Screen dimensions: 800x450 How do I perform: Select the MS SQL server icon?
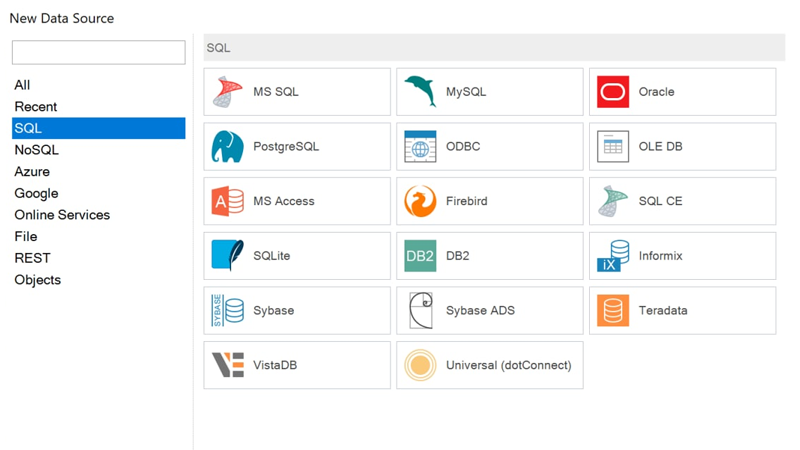(228, 92)
